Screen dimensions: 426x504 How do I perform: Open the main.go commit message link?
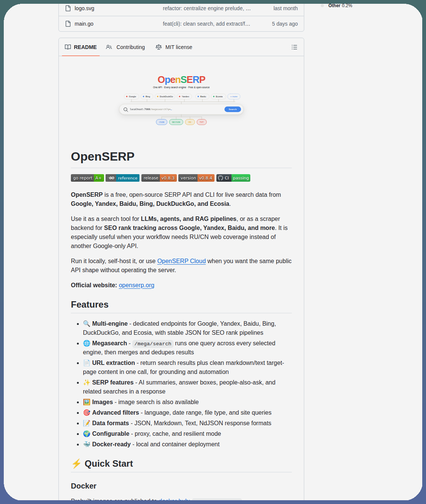pyautogui.click(x=207, y=24)
